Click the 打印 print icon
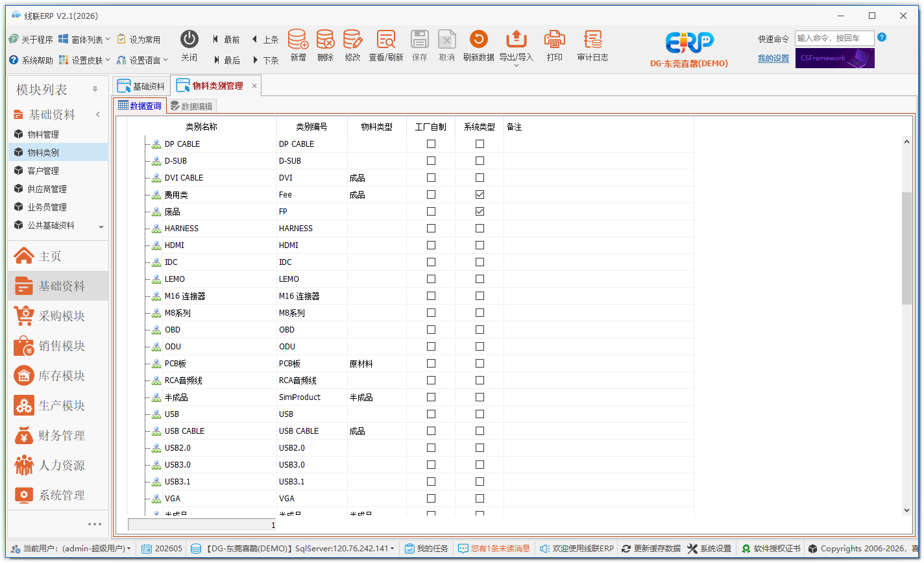 [x=554, y=40]
